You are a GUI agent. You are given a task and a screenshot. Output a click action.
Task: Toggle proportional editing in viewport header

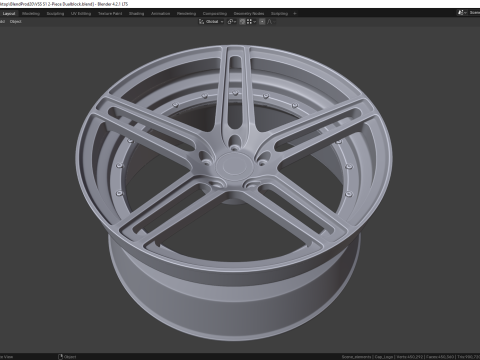click(x=262, y=22)
